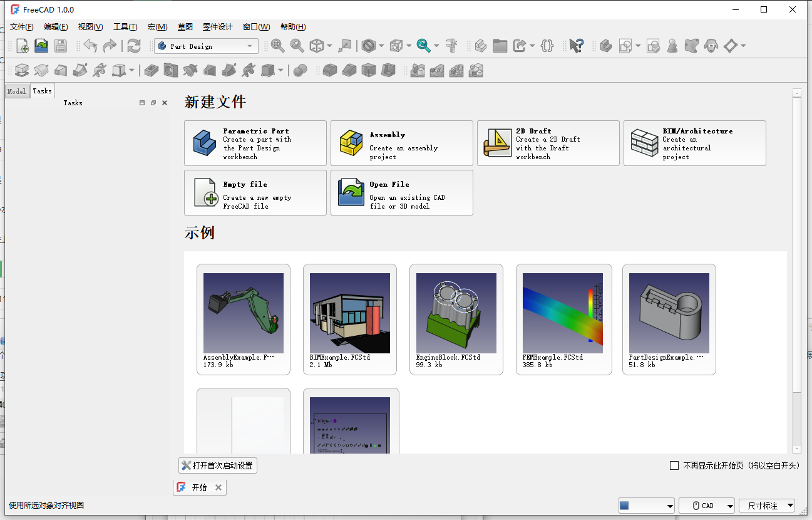Click the Fit selection magnifier icon

(297, 46)
